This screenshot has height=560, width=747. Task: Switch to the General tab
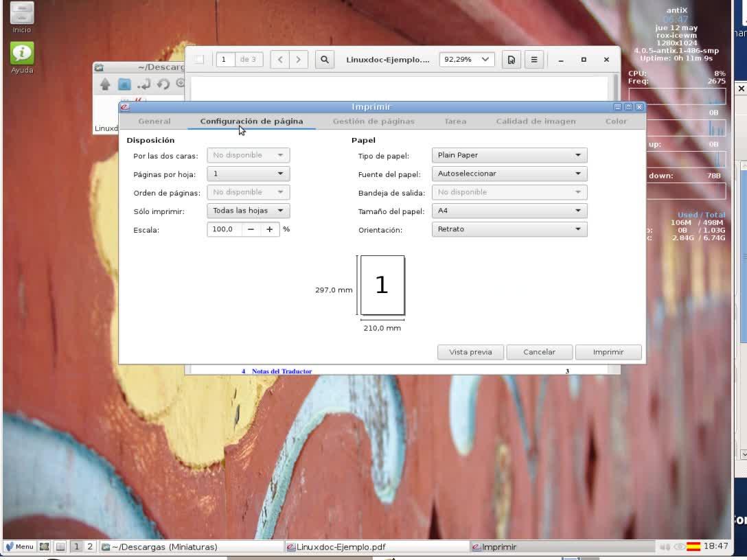coord(154,121)
